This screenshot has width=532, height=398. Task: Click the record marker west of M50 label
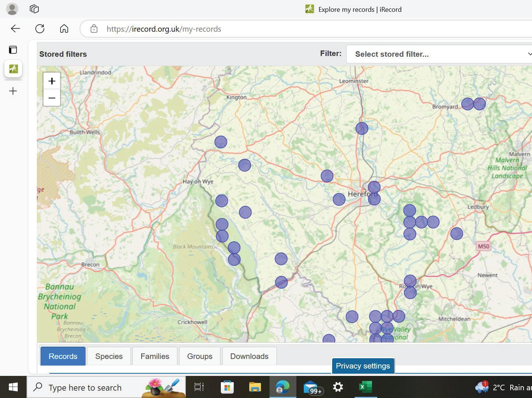456,233
